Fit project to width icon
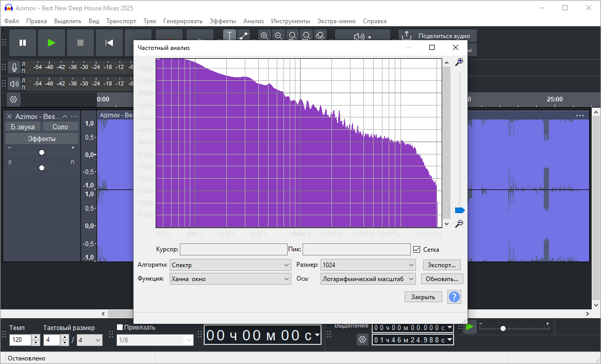Image resolution: width=601 pixels, height=364 pixels. pos(306,36)
